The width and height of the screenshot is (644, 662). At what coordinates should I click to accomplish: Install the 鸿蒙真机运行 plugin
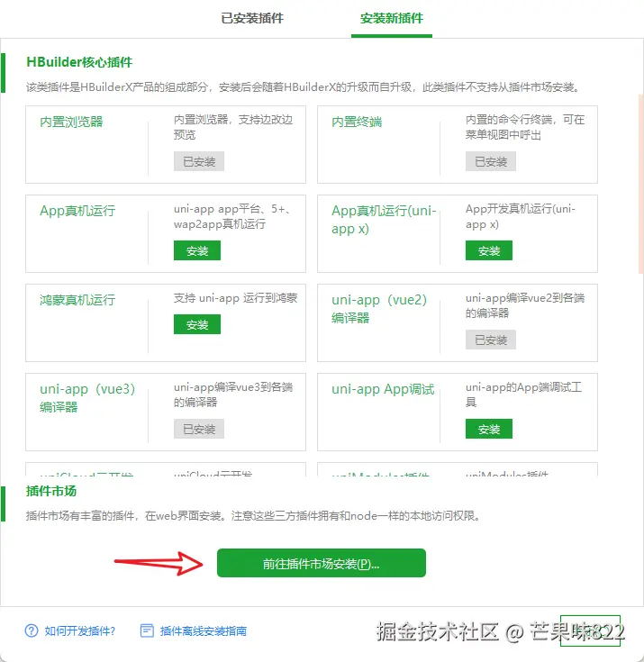click(x=196, y=324)
